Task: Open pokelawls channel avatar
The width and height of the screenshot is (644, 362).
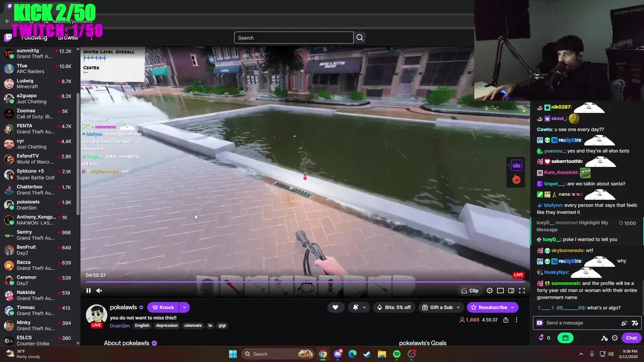Action: pyautogui.click(x=96, y=315)
